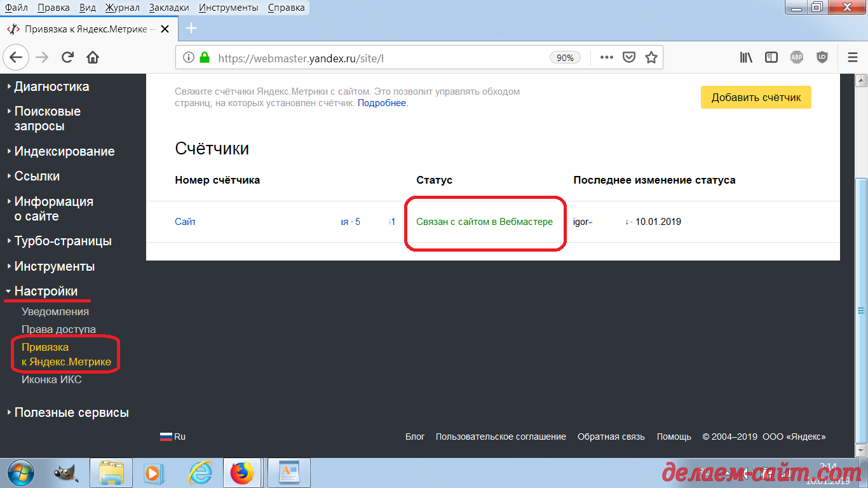Open page actions three-dot menu

pos(607,57)
